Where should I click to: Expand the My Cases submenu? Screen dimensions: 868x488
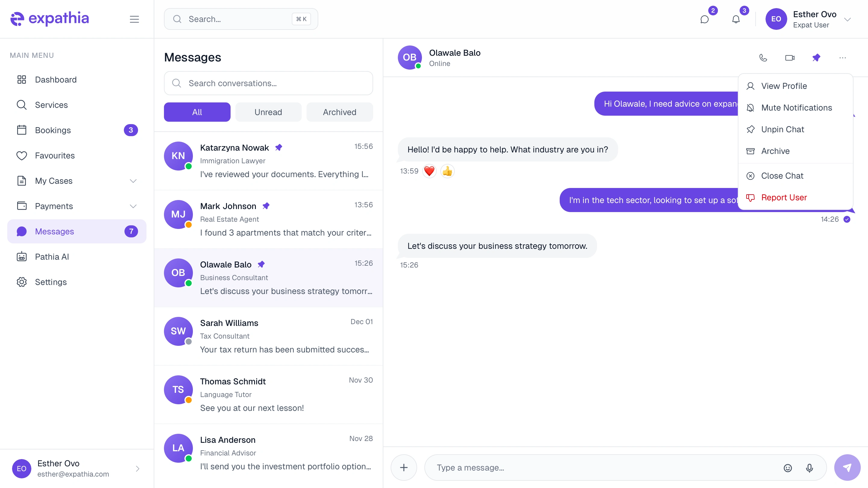(133, 181)
